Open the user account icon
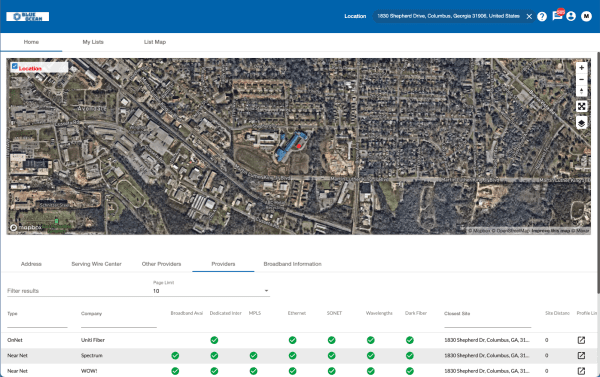Image resolution: width=600 pixels, height=377 pixels. click(x=571, y=16)
